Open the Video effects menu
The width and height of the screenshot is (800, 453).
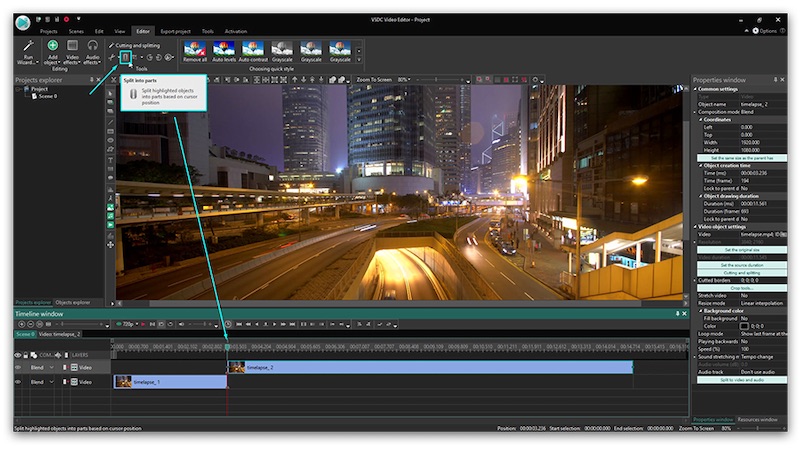pos(72,53)
